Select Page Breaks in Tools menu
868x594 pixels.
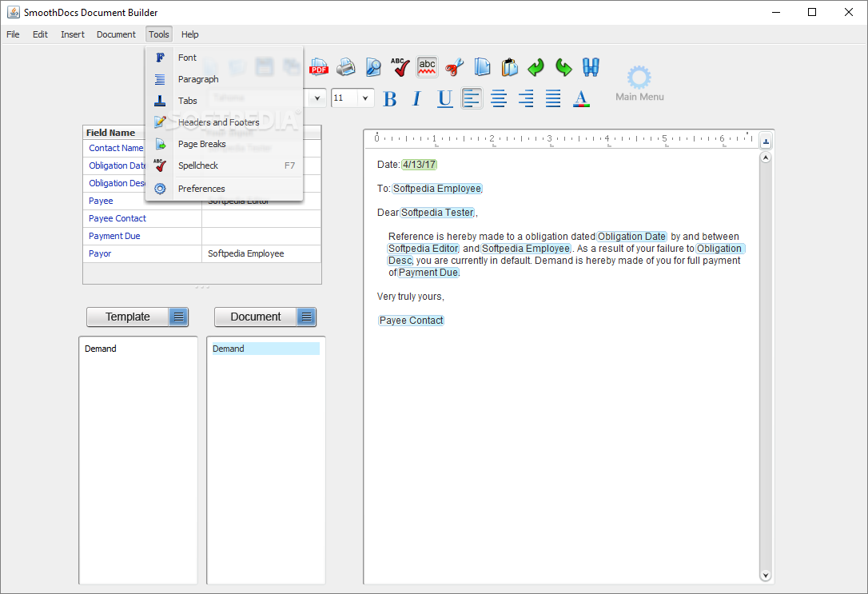225,144
